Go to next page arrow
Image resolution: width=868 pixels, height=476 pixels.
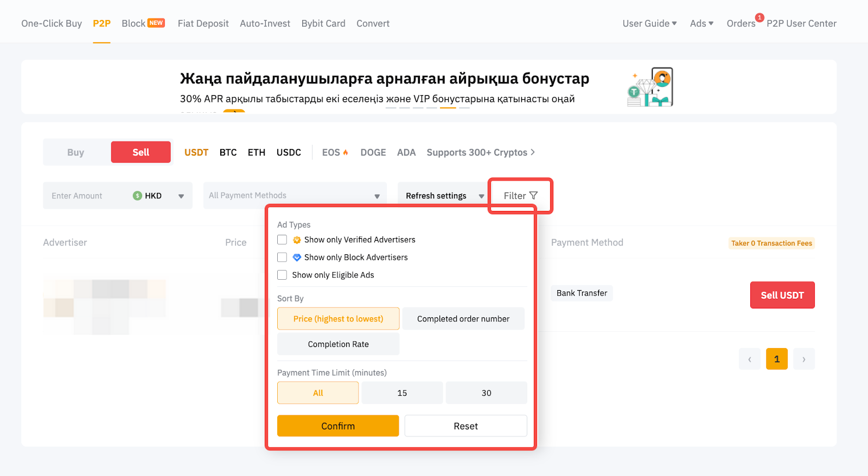[x=803, y=359]
